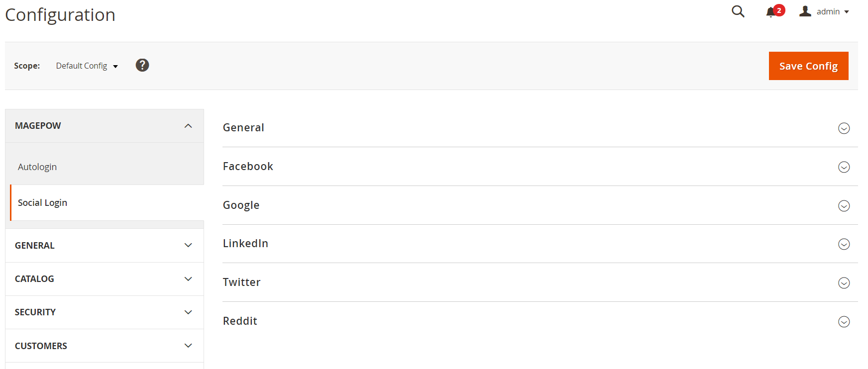This screenshot has height=369, width=868.
Task: Expand the GENERAL sidebar group
Action: (188, 245)
